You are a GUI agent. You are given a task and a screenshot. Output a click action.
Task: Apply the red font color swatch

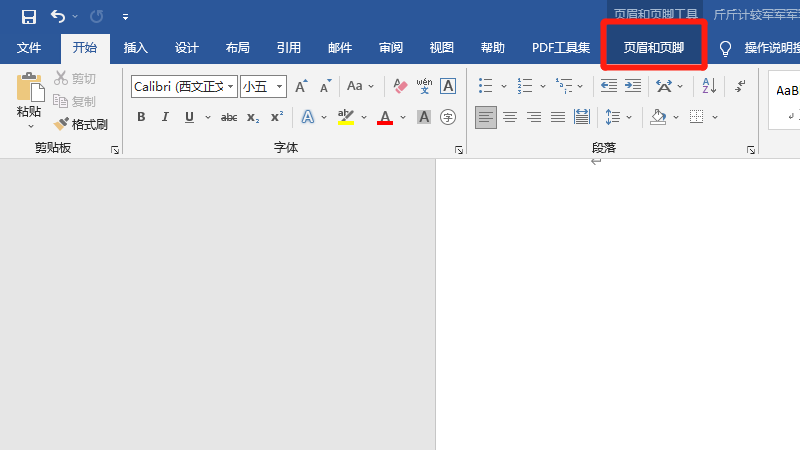tap(385, 118)
